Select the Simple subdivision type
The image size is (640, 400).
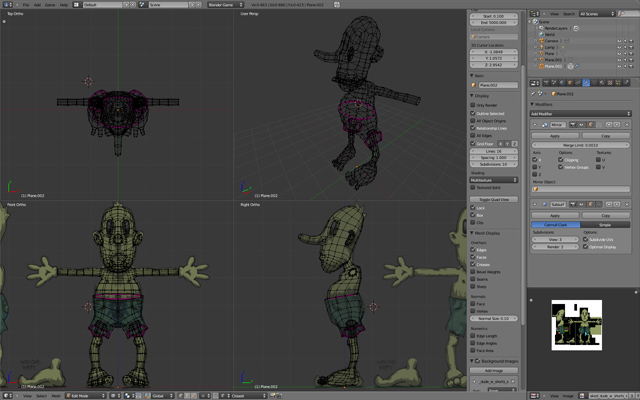606,226
